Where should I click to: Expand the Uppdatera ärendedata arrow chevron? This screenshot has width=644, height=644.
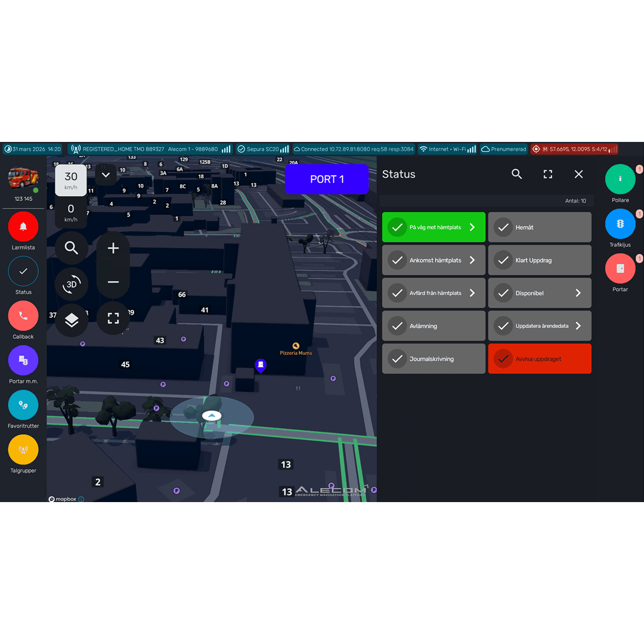tap(578, 326)
